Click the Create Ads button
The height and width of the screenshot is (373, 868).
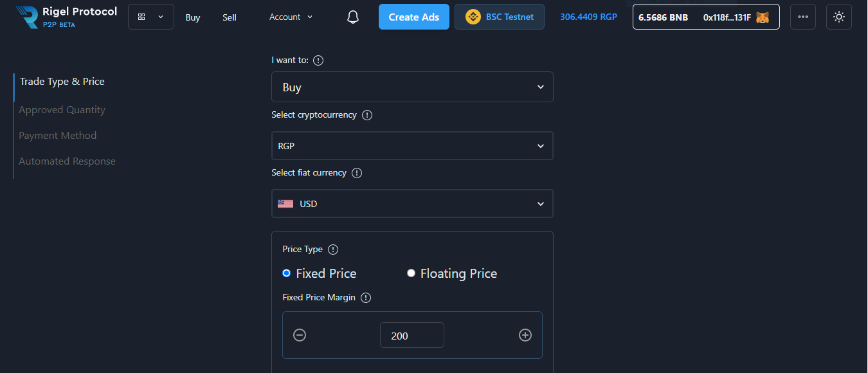[x=413, y=17]
